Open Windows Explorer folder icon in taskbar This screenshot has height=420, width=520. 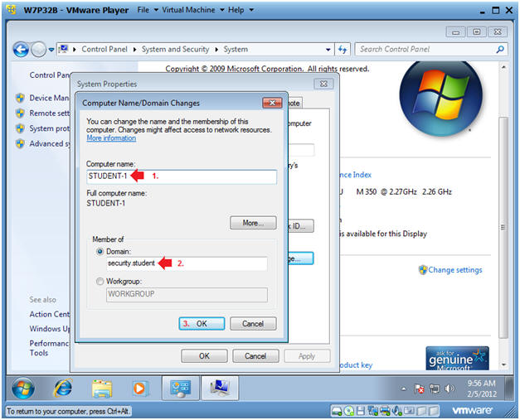tap(102, 389)
